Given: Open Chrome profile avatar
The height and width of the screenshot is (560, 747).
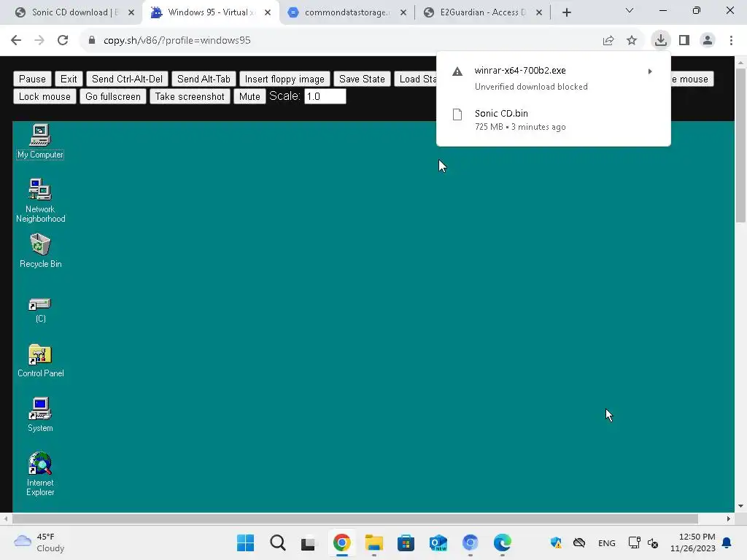Looking at the screenshot, I should (708, 40).
